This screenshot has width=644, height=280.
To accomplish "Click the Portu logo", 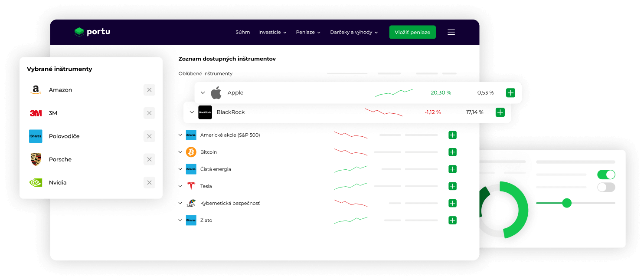I will (92, 32).
